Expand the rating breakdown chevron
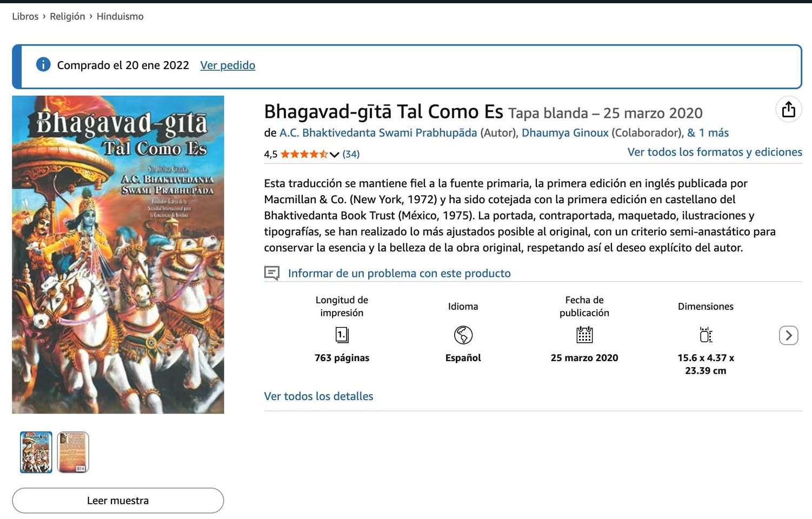This screenshot has width=812, height=519. tap(335, 155)
